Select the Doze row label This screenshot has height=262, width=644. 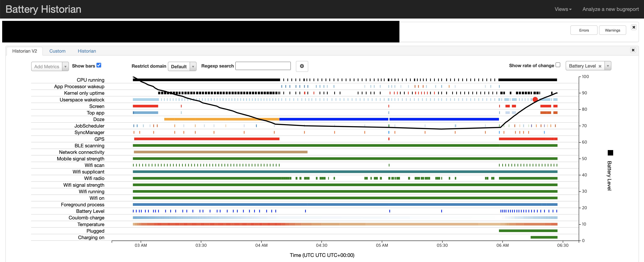[x=99, y=119]
